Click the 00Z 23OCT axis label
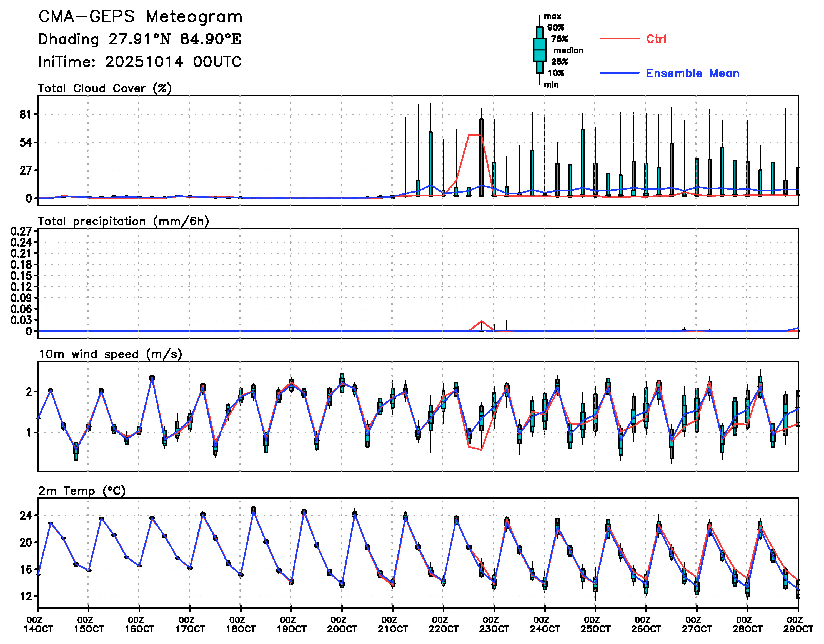Viewport: 824px width, 644px height. tap(494, 624)
